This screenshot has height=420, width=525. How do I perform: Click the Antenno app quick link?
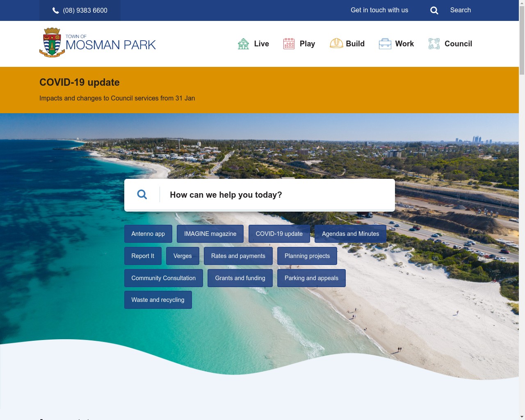click(x=148, y=234)
